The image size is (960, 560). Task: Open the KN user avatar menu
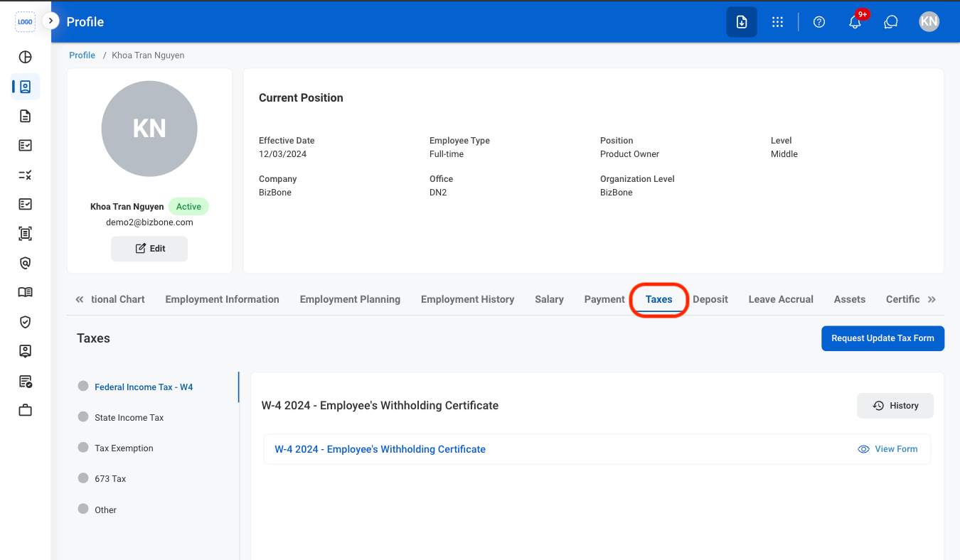929,22
